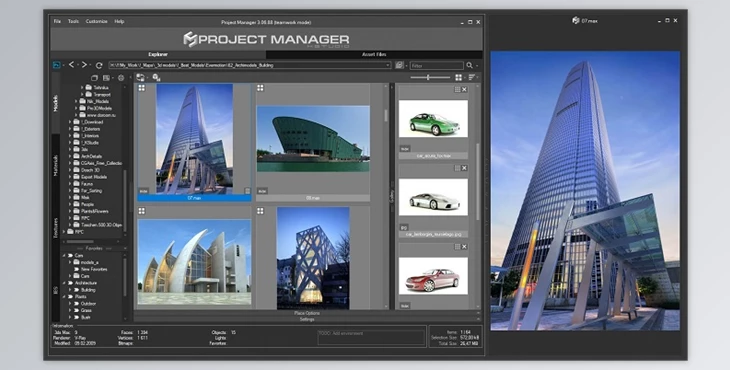The width and height of the screenshot is (730, 370).
Task: Expand the Transport folder in tree
Action: coord(83,94)
